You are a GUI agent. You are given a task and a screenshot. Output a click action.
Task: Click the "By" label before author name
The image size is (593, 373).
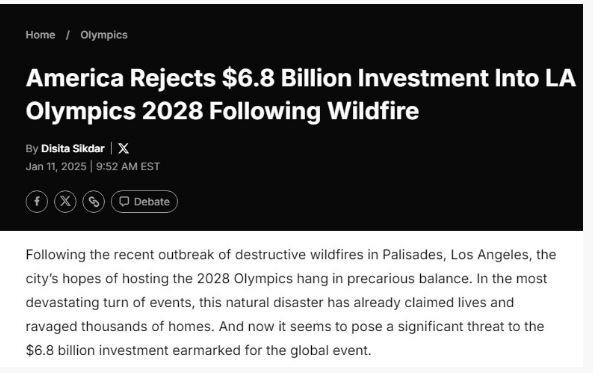coord(32,149)
